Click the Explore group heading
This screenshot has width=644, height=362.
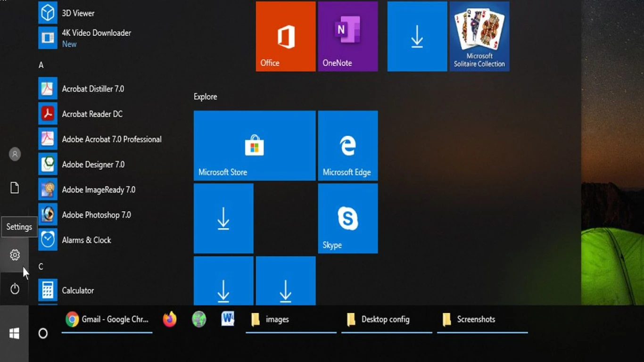tap(206, 97)
